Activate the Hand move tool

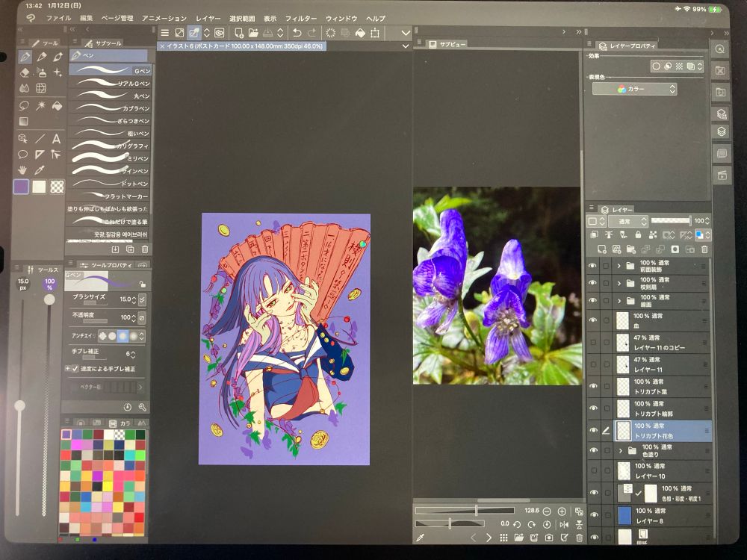(25, 170)
